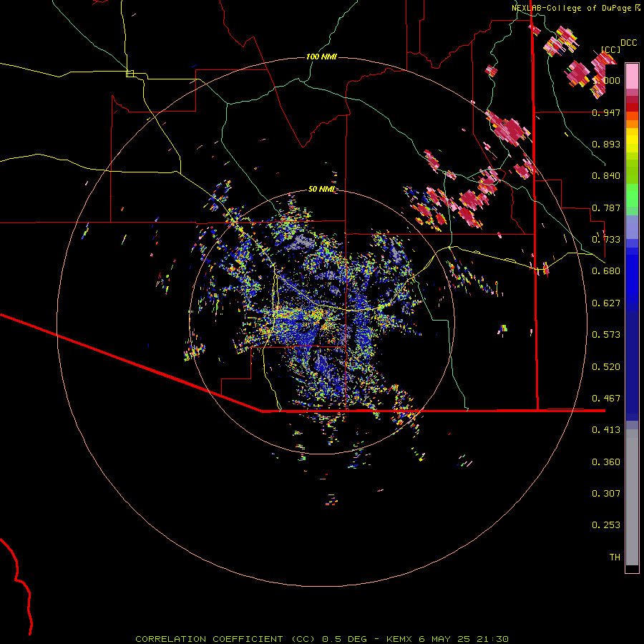644x644 pixels.
Task: Click the 0.787 scale value
Action: coord(606,208)
